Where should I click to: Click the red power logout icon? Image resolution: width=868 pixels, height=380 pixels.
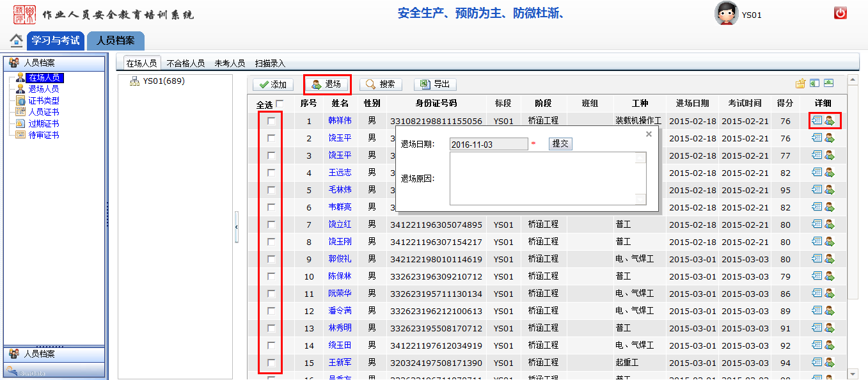point(840,13)
